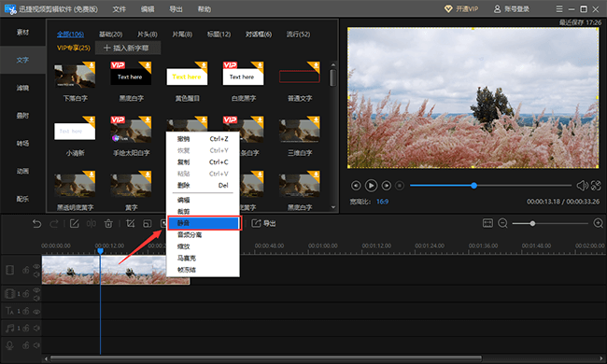Open fullscreen preview
This screenshot has height=364, width=607.
coord(596,186)
